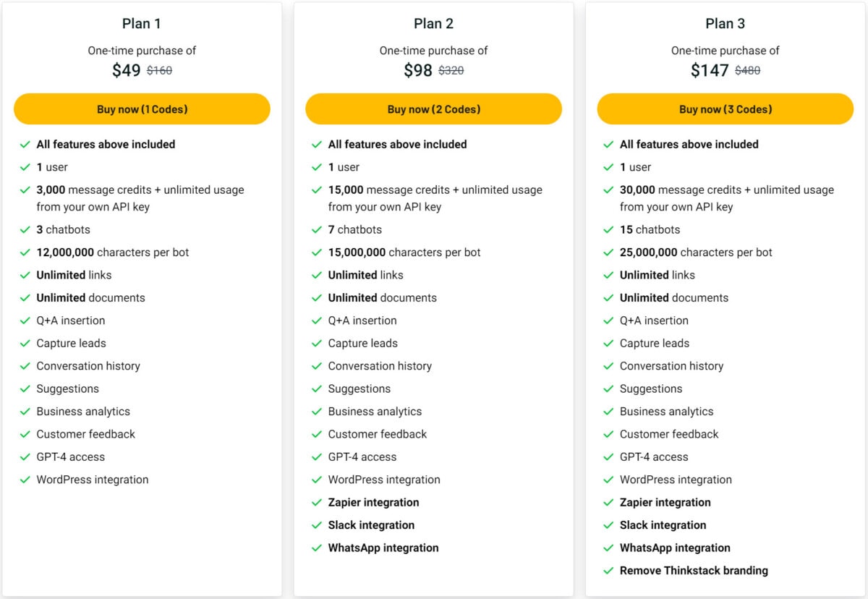Click the checkmark beside Capture leads in Plan 1
The width and height of the screenshot is (868, 599).
pos(25,344)
